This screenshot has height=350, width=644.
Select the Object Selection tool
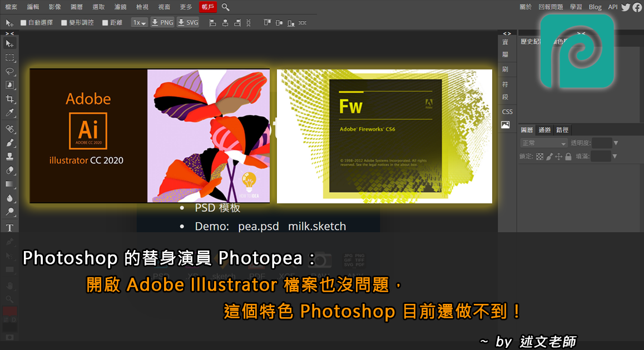pyautogui.click(x=9, y=85)
